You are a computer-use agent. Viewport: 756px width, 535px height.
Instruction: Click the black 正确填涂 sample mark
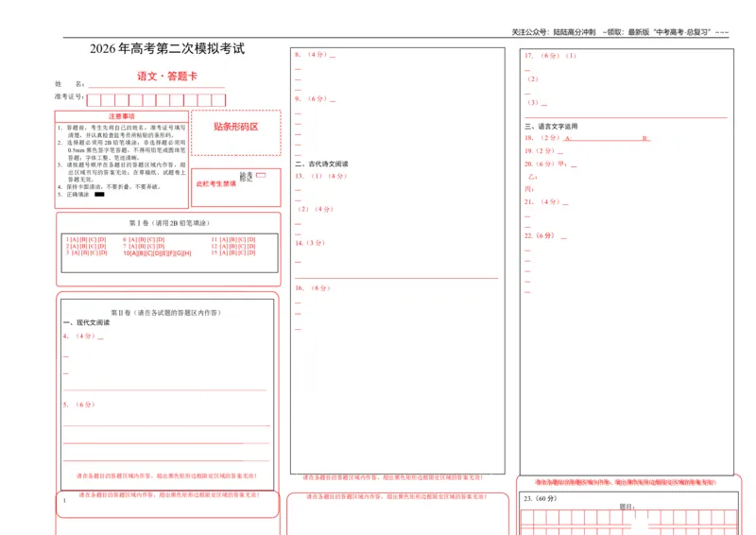pos(99,195)
